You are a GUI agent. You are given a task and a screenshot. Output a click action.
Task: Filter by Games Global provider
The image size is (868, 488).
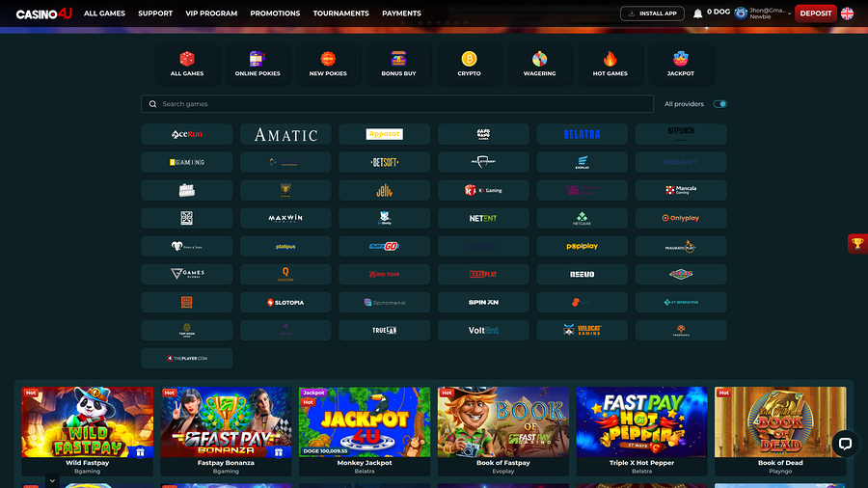coord(187,274)
